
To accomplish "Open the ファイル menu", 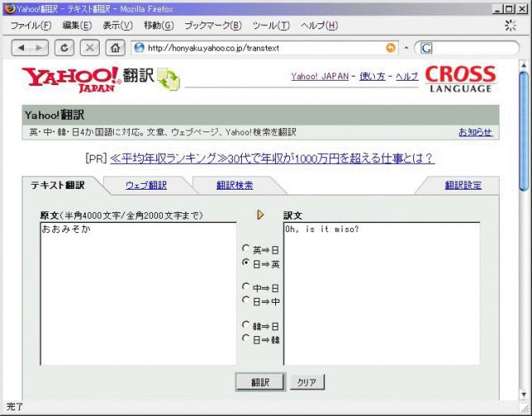I will [31, 26].
